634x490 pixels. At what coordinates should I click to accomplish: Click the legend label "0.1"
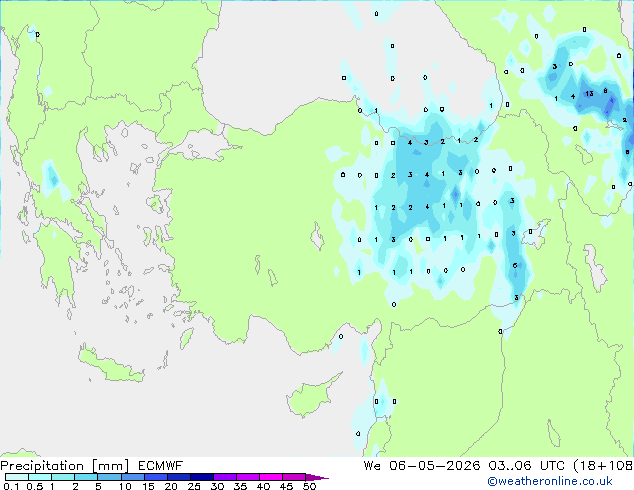click(x=11, y=486)
